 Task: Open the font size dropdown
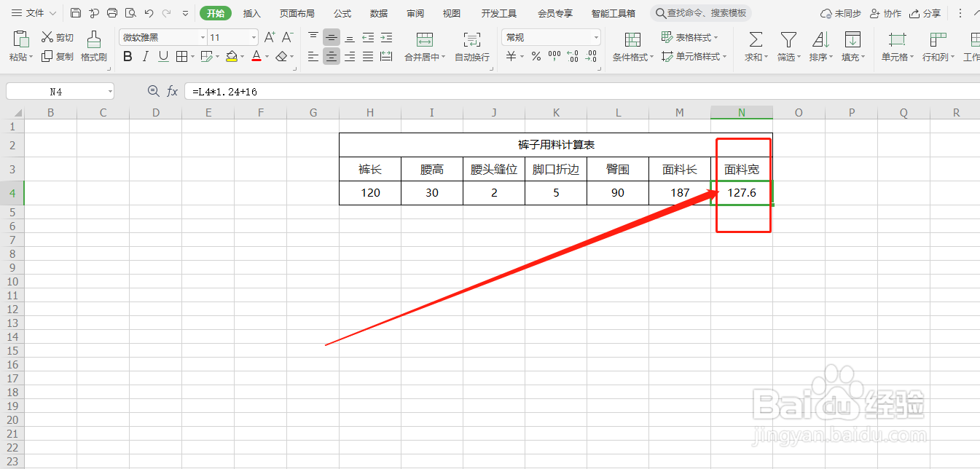[253, 36]
